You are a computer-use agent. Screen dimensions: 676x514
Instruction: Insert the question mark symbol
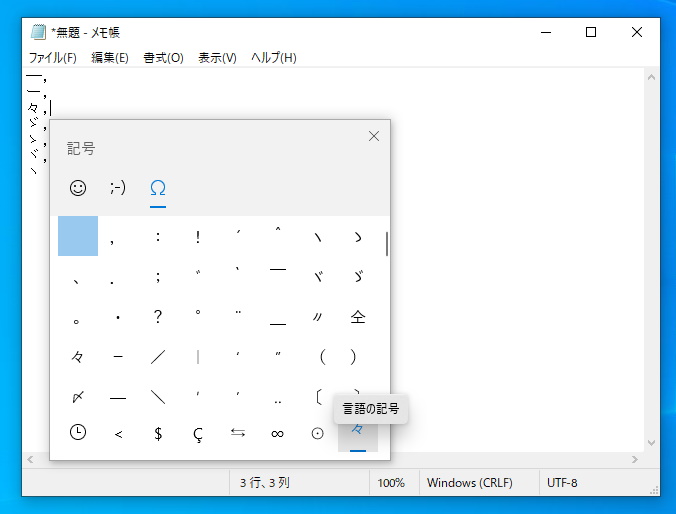[x=158, y=316]
